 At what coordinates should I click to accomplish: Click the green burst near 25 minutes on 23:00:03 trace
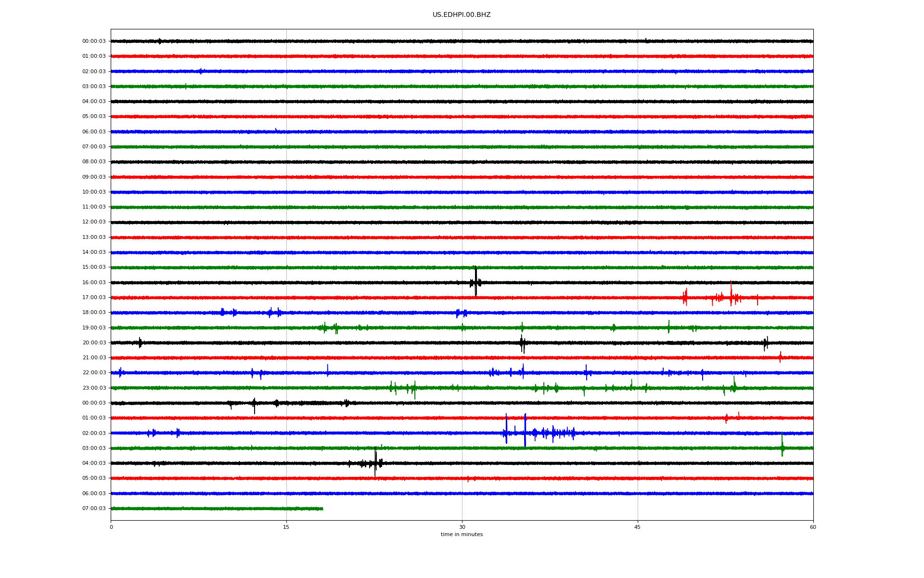(403, 388)
